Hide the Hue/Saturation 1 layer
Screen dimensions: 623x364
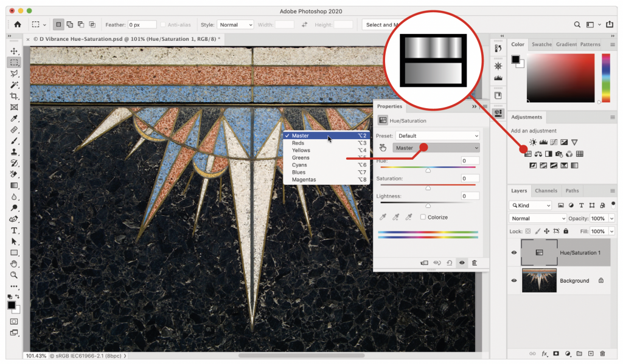tap(514, 252)
